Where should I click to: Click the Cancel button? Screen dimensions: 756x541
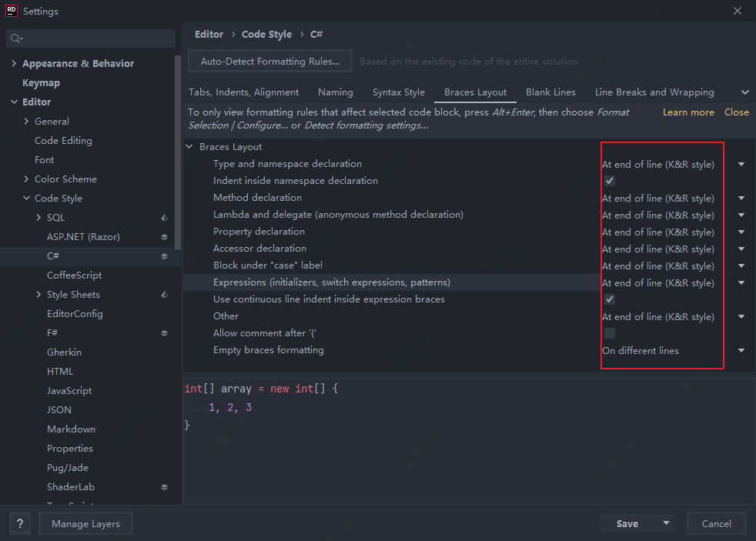click(x=716, y=523)
